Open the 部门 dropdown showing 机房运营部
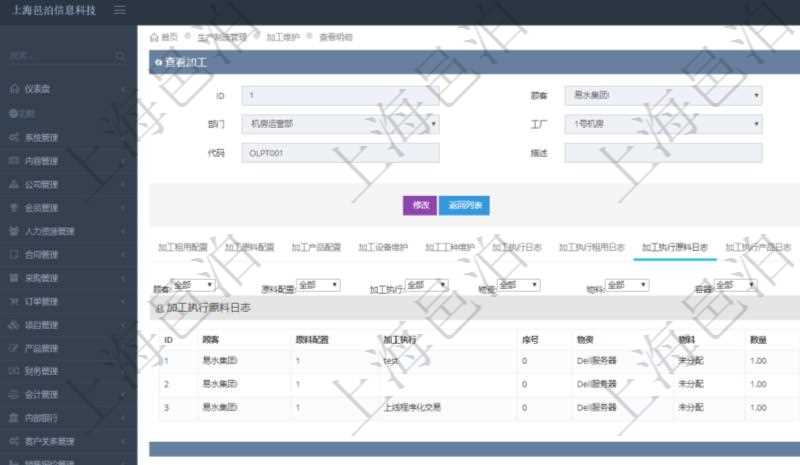Screen dimensions: 800x465 click(x=340, y=124)
